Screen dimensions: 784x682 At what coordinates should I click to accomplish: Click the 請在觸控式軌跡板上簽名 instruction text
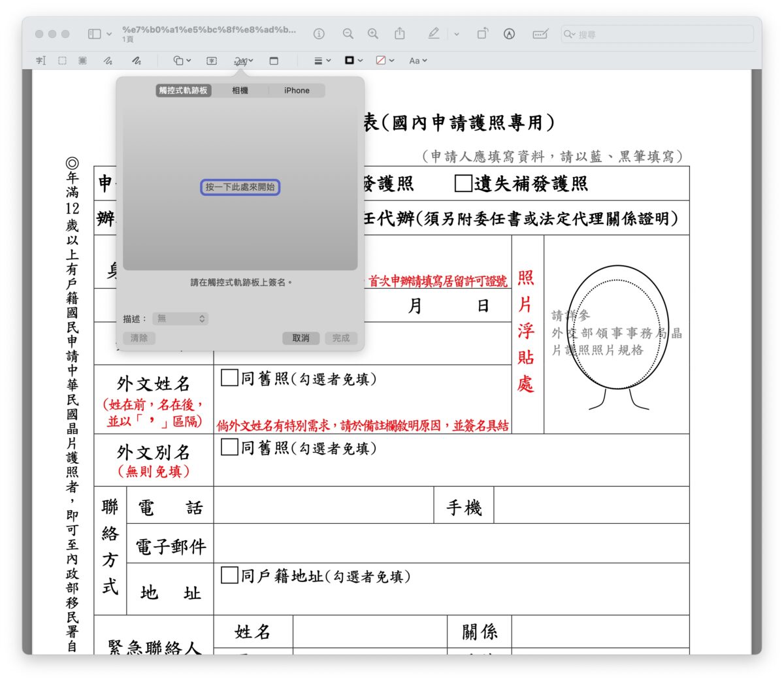[241, 282]
